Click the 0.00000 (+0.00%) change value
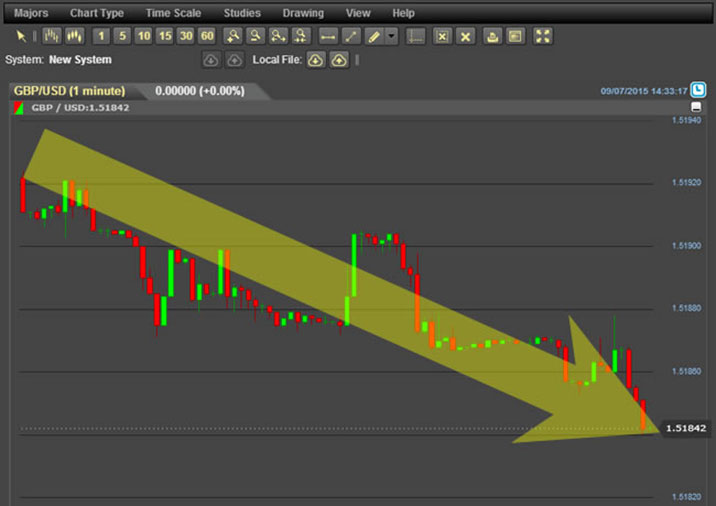Image resolution: width=716 pixels, height=506 pixels. coord(200,91)
